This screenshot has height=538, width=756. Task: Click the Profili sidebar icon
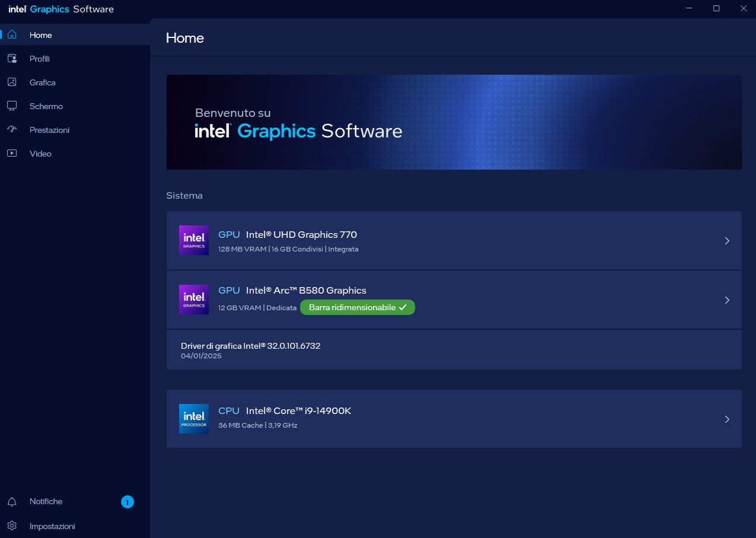(x=12, y=59)
